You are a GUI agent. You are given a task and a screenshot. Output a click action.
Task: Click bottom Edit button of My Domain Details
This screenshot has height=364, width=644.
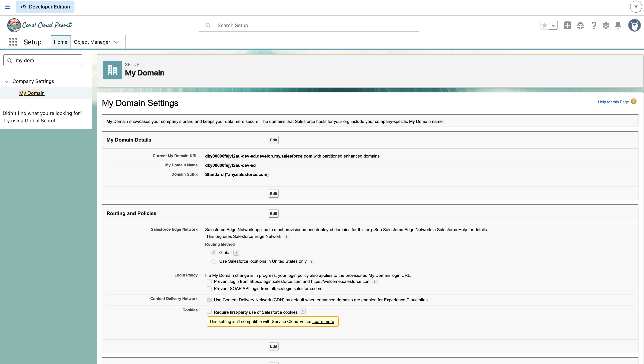pyautogui.click(x=273, y=194)
